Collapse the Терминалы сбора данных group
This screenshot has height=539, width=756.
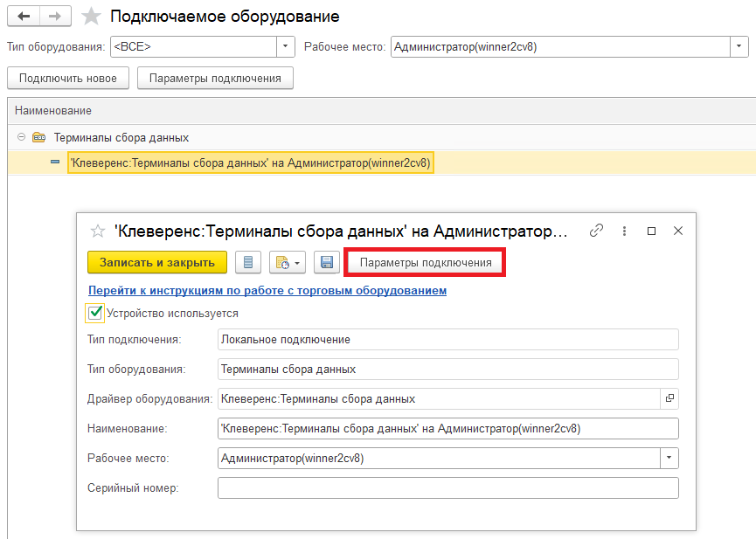[21, 137]
